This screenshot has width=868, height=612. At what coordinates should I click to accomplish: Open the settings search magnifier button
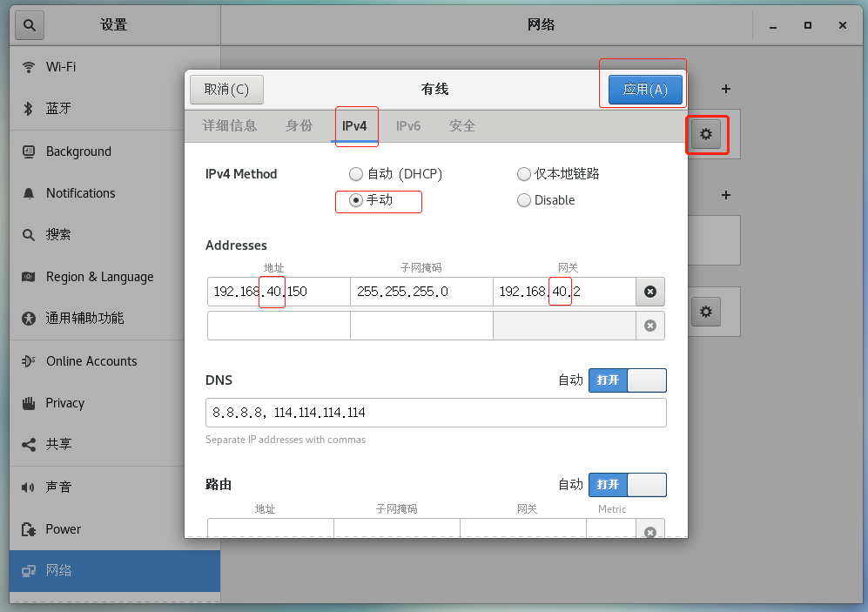[x=30, y=25]
